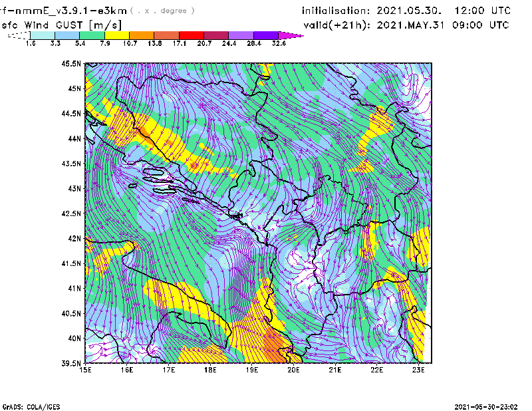Pick the orange-red legend swatch after 13.8

[x=167, y=35]
